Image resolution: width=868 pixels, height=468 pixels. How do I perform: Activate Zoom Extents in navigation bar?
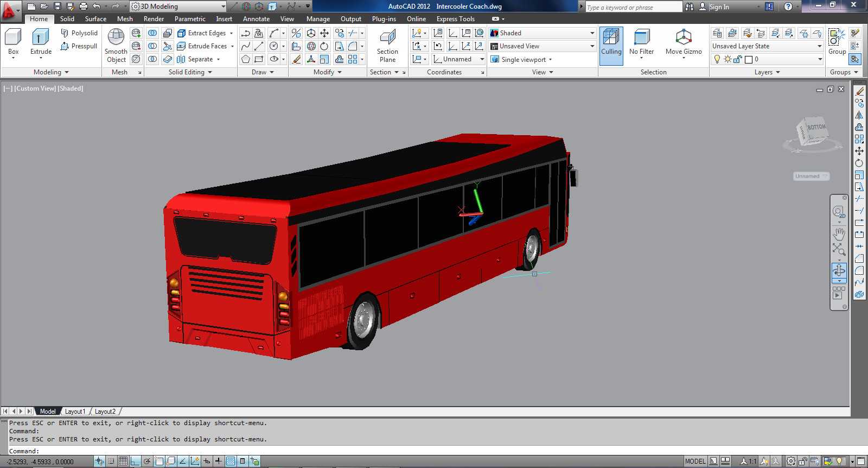click(x=839, y=249)
